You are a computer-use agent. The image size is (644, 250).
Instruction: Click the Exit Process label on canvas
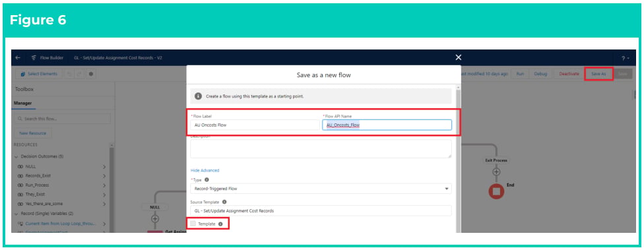click(x=497, y=160)
